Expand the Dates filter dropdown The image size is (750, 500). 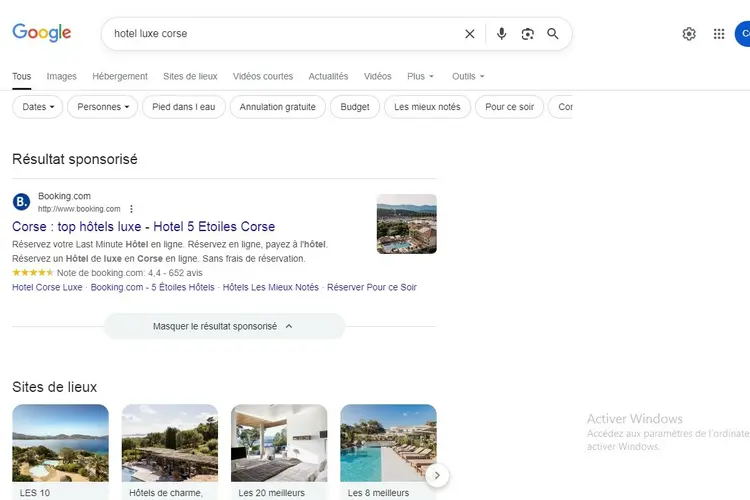click(x=38, y=107)
